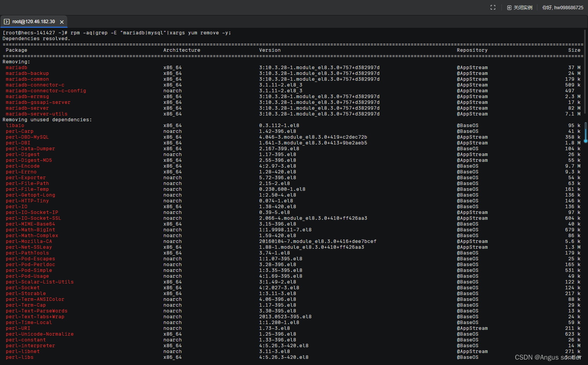Viewport: 588px width, 365px height.
Task: Click the terminal prompt icon on the session tab
Action: [x=6, y=22]
